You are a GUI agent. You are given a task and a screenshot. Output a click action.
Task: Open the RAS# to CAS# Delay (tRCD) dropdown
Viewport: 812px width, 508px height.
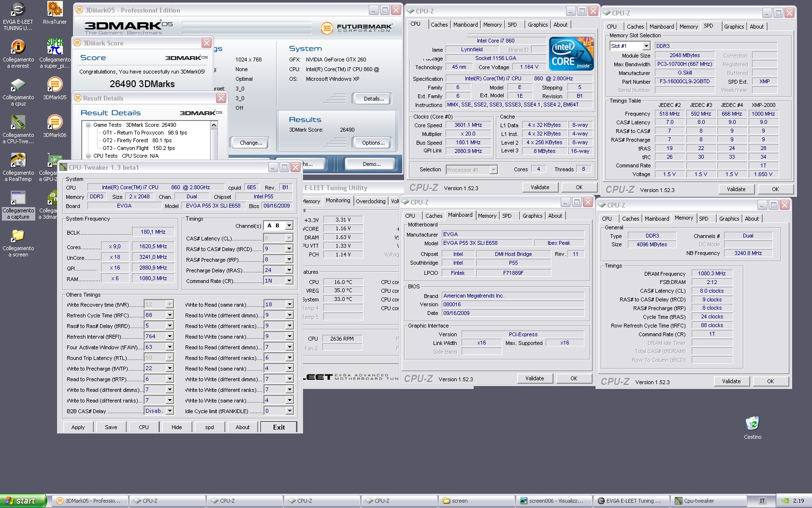coord(289,249)
